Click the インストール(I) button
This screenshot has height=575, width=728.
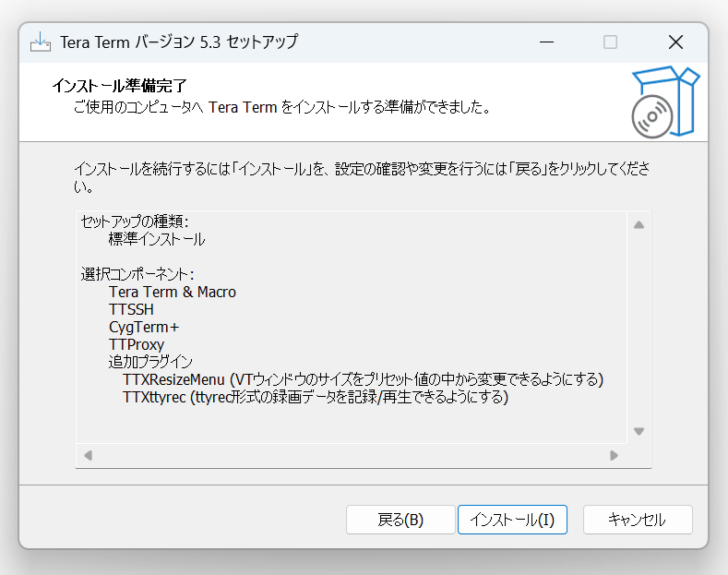(x=512, y=520)
